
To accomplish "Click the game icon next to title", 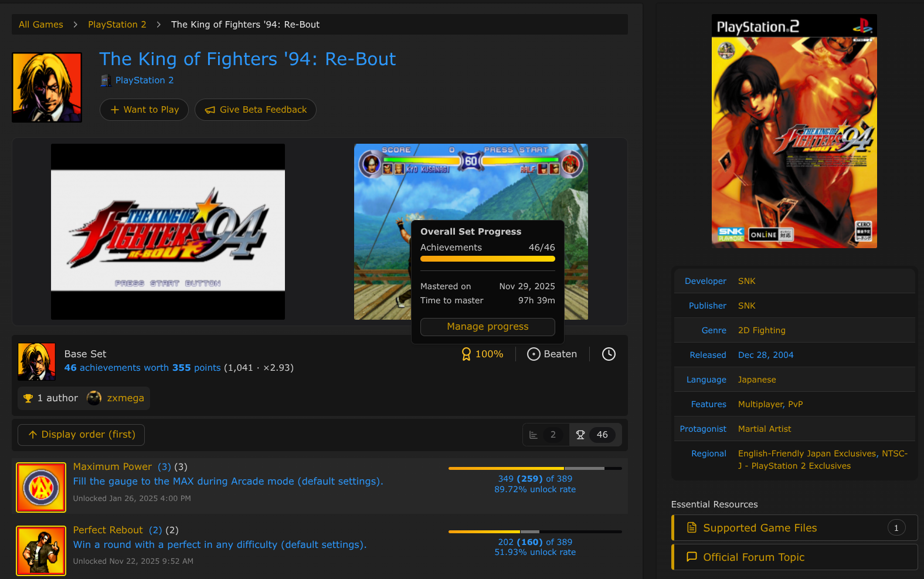I will (x=47, y=87).
